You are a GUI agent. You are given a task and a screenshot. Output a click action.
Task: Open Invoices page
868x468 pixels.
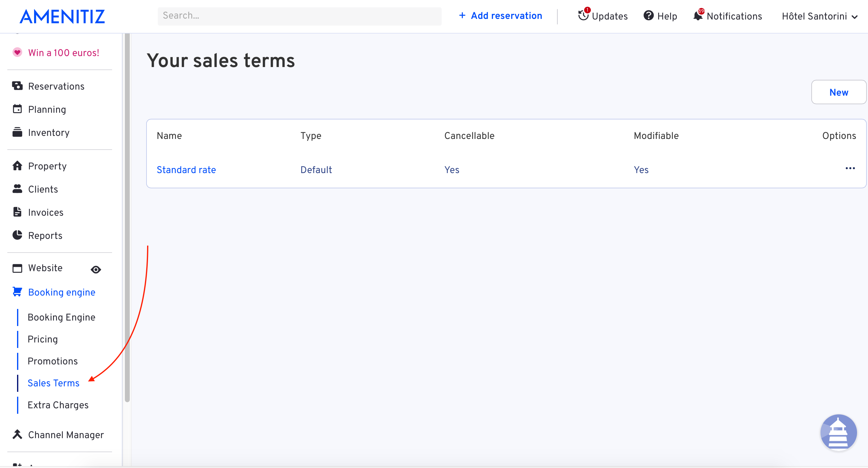pyautogui.click(x=46, y=213)
